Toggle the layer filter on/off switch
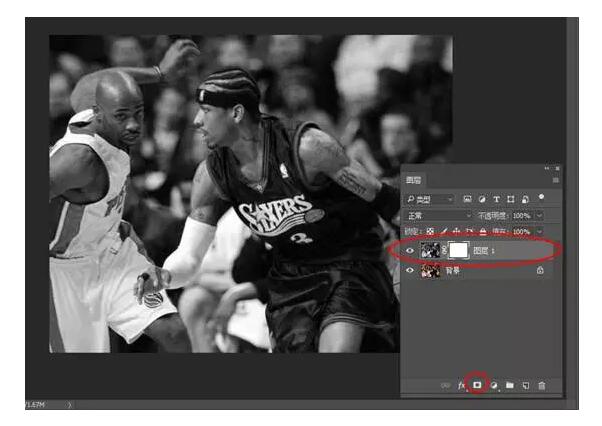602x426 pixels. [543, 198]
